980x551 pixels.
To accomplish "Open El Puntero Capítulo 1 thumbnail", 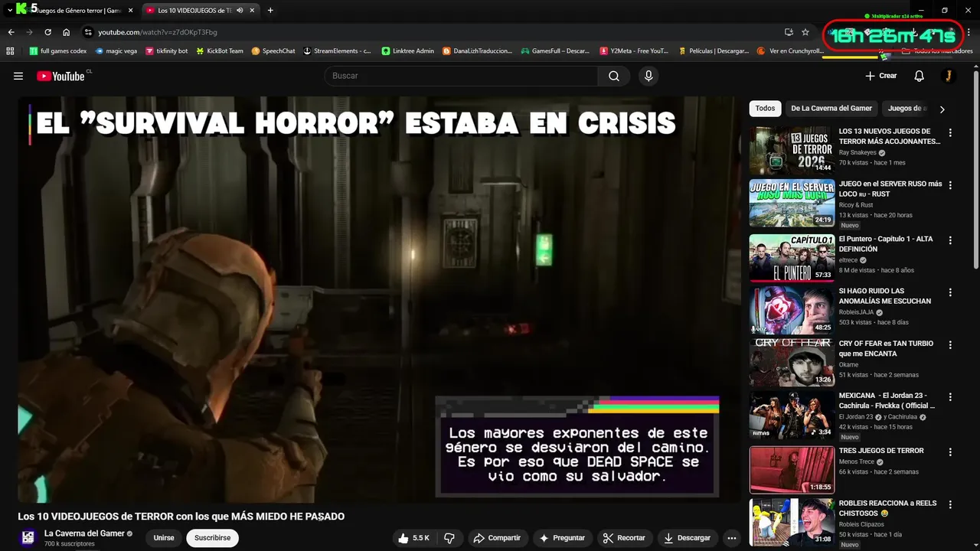I will click(792, 258).
